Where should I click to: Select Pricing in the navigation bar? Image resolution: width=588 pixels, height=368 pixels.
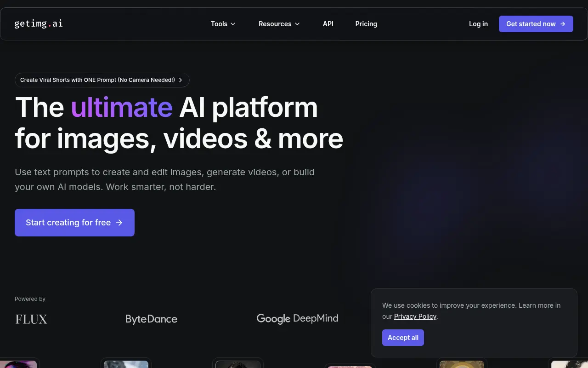366,23
